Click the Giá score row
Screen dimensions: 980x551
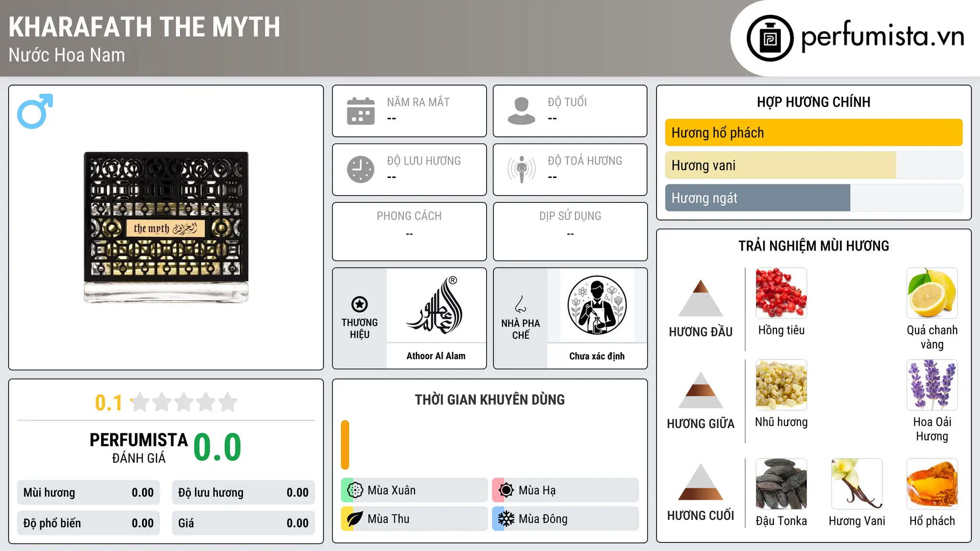tap(244, 523)
